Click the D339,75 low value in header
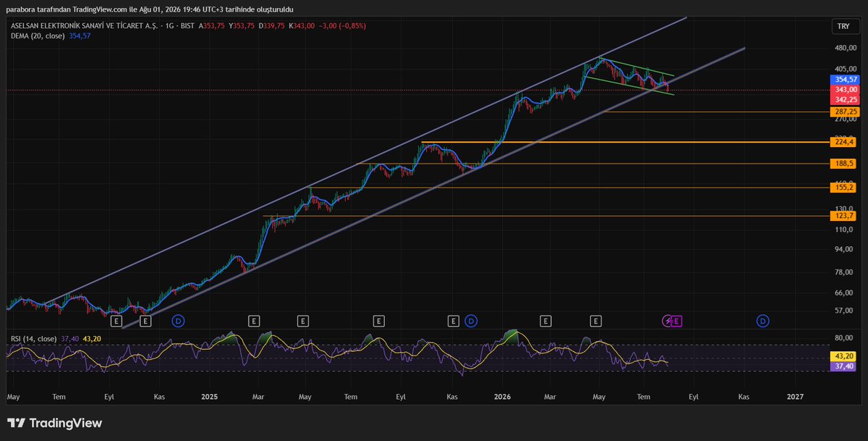Viewport: 868px width, 441px height. [x=271, y=26]
